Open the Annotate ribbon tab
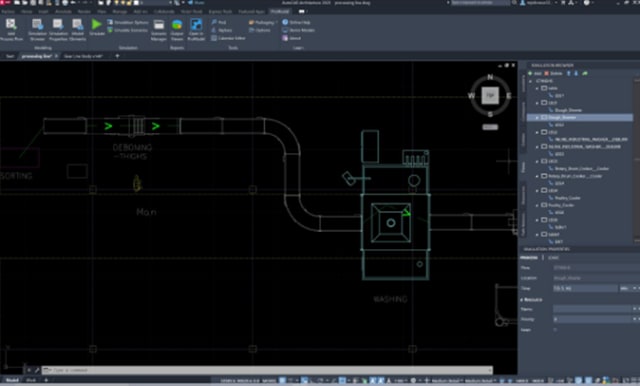Viewport: 640px width, 386px height. click(63, 11)
